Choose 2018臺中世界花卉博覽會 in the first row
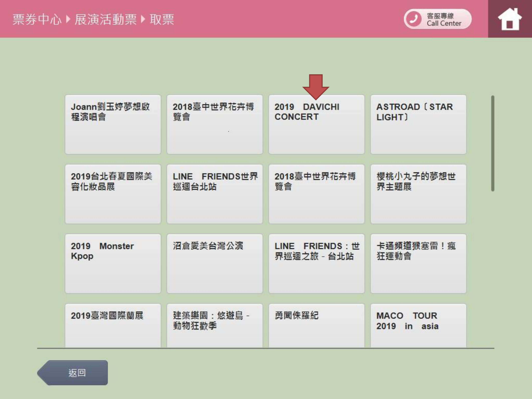 [x=215, y=124]
